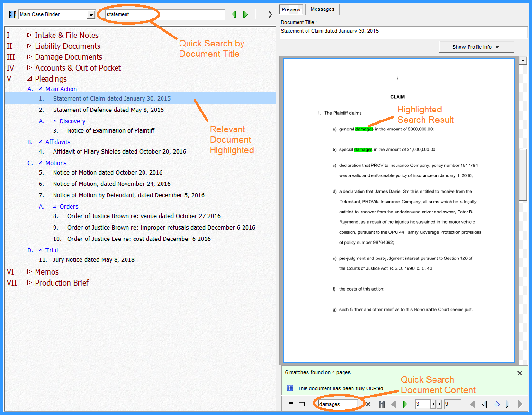Expand the Memos section
The image size is (532, 415).
[x=29, y=272]
